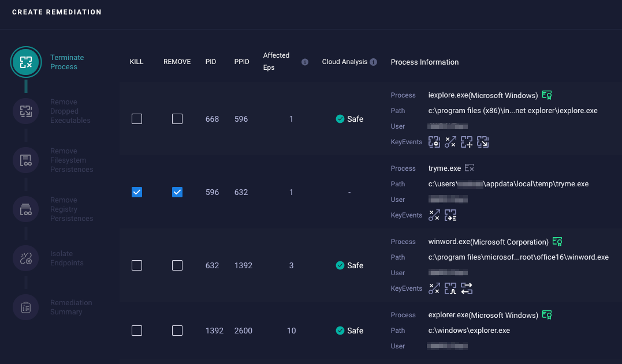Click the signed certificate icon beside winword.exe
The height and width of the screenshot is (364, 622).
pyautogui.click(x=557, y=241)
